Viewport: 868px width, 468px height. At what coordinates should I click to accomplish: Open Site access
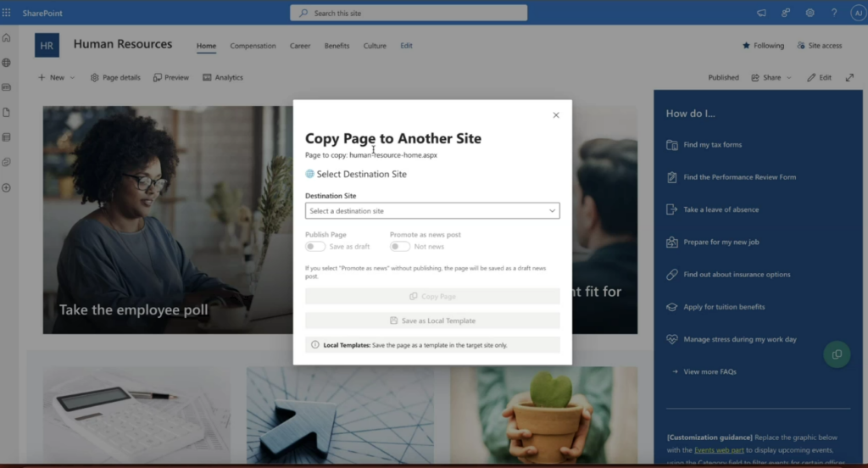(820, 46)
